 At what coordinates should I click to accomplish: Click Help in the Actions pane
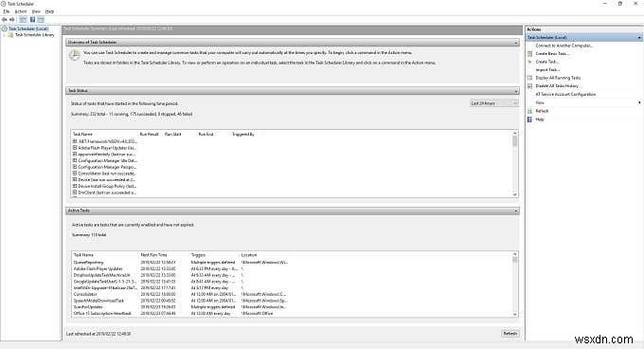(540, 119)
